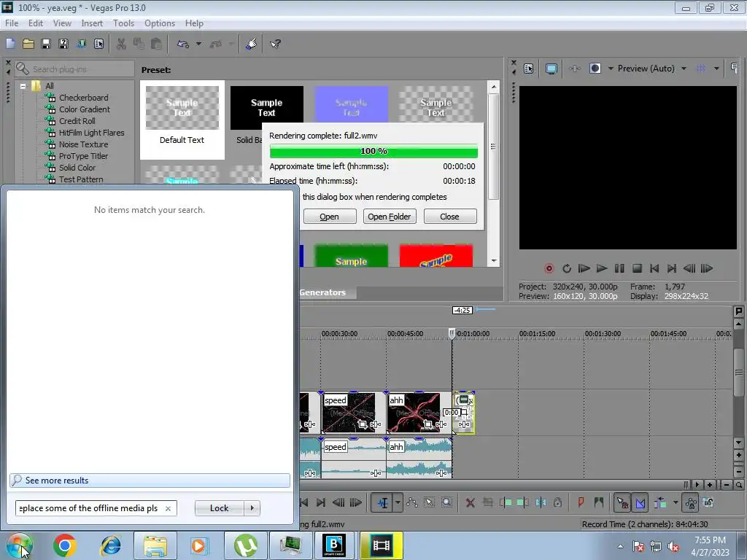This screenshot has width=747, height=560.
Task: Click the Trim End icon
Action: [523, 502]
